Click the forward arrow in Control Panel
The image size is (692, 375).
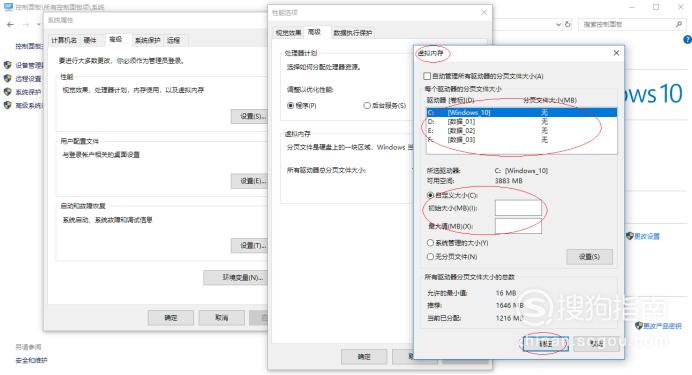click(x=26, y=25)
